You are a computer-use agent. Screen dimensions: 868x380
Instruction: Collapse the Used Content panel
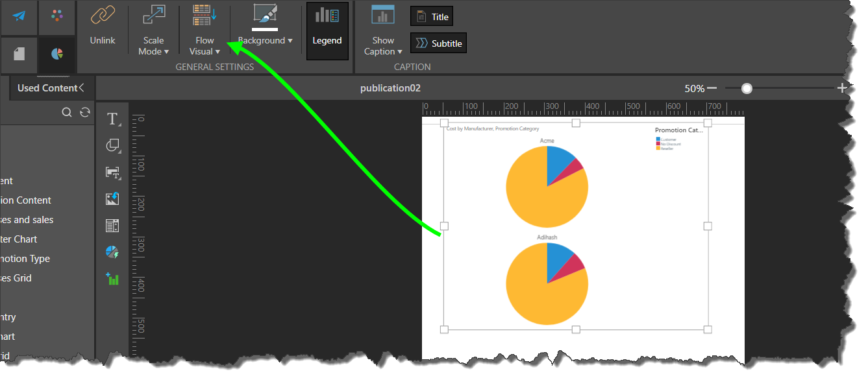pos(81,88)
